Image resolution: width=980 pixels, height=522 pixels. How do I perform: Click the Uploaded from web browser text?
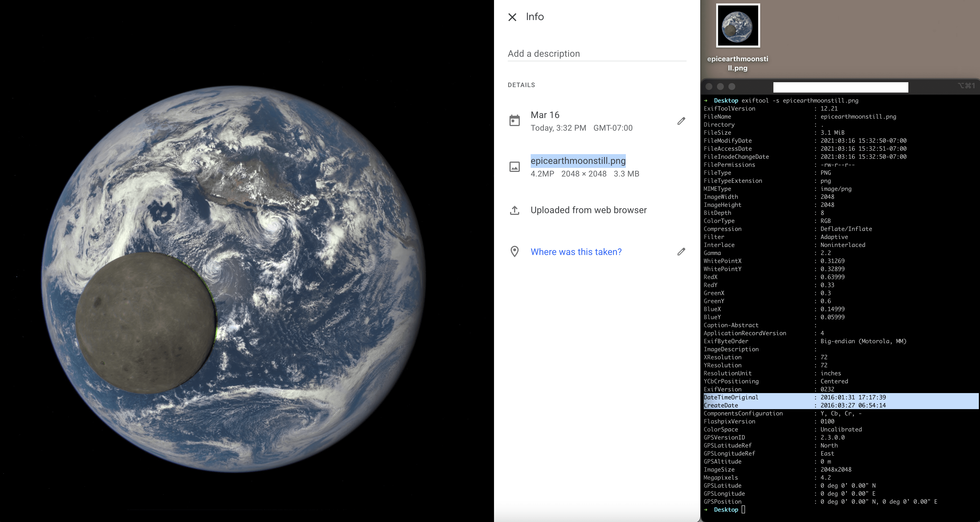pyautogui.click(x=588, y=210)
